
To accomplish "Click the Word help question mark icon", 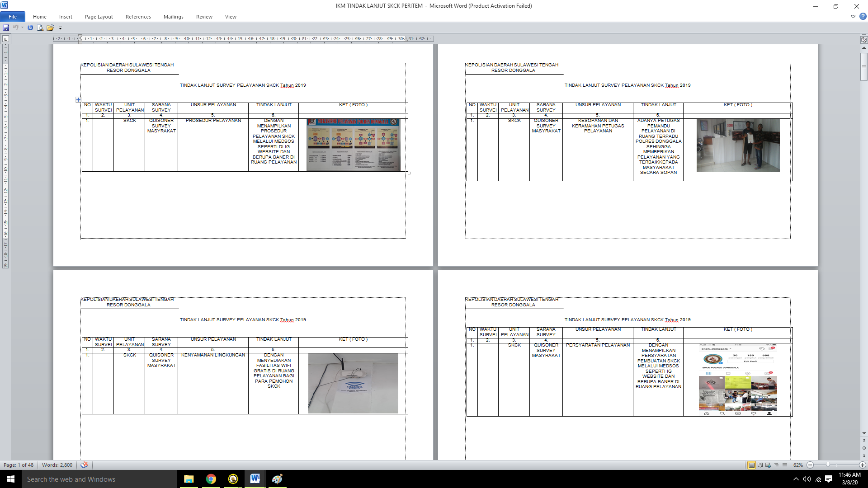I will [863, 17].
